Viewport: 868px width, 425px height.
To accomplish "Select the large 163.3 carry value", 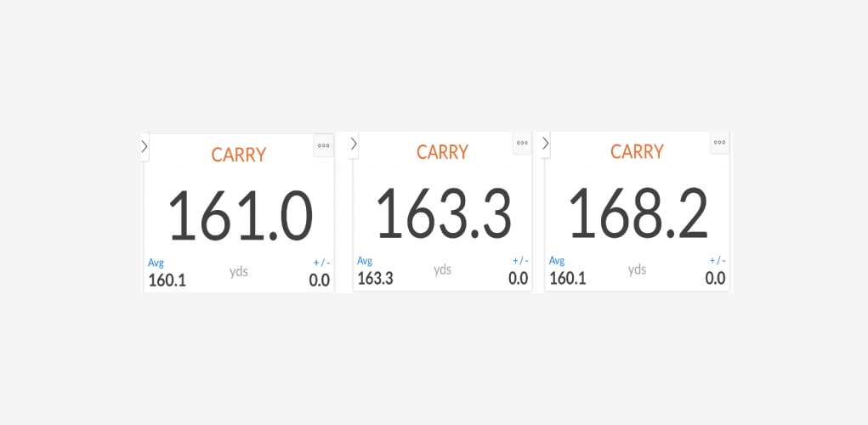I will (x=443, y=212).
